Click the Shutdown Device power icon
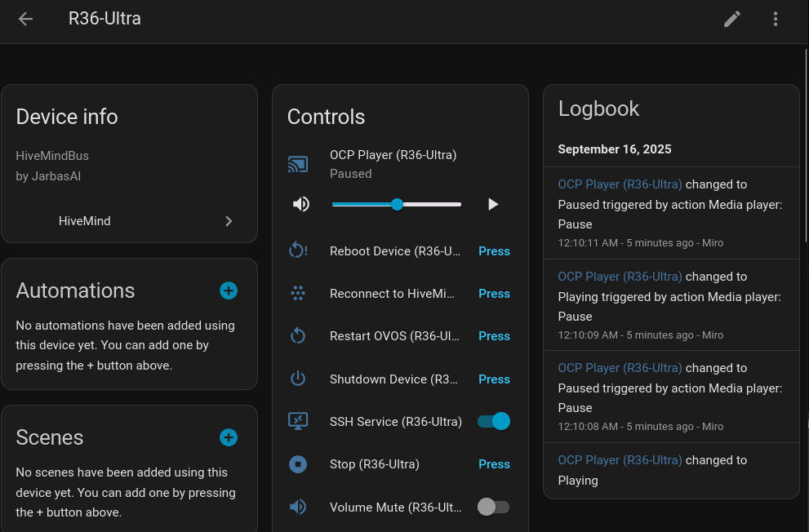Image resolution: width=809 pixels, height=532 pixels. 298,379
